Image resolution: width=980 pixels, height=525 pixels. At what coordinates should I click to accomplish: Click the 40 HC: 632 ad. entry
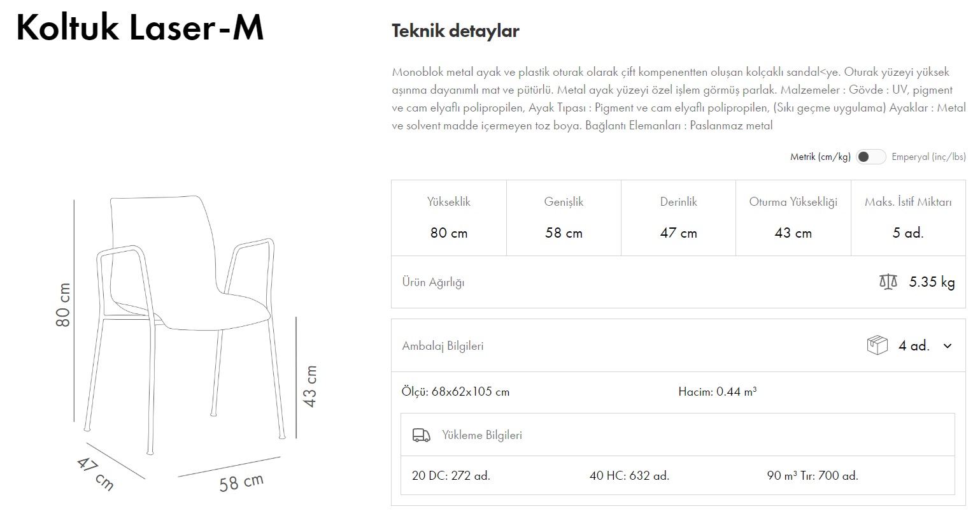click(x=629, y=475)
